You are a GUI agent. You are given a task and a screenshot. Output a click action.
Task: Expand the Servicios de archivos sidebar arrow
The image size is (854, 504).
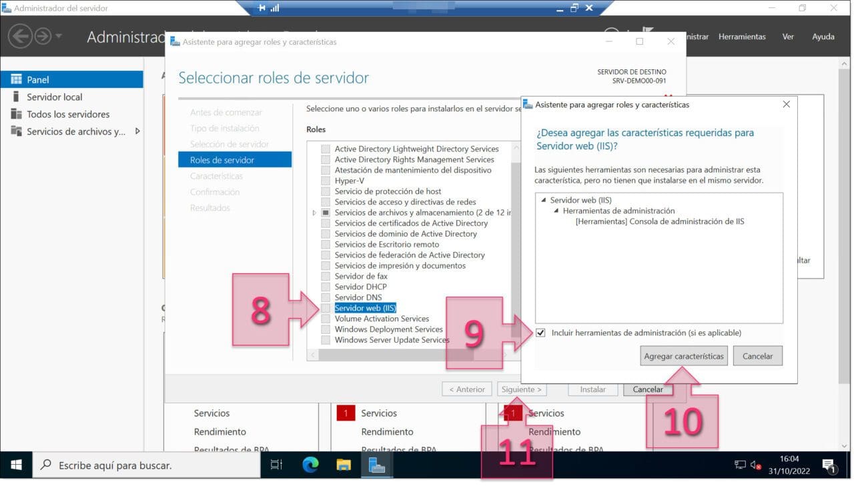coord(137,131)
